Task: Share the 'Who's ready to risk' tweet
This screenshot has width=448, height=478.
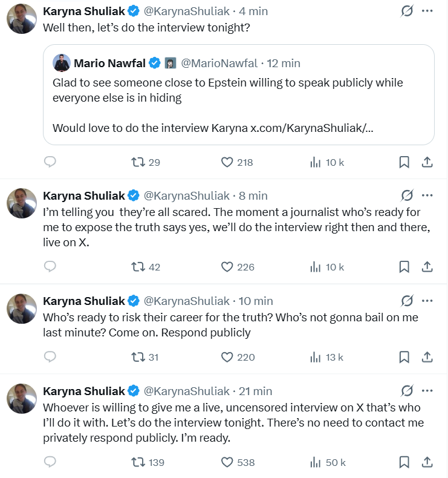Action: tap(426, 357)
